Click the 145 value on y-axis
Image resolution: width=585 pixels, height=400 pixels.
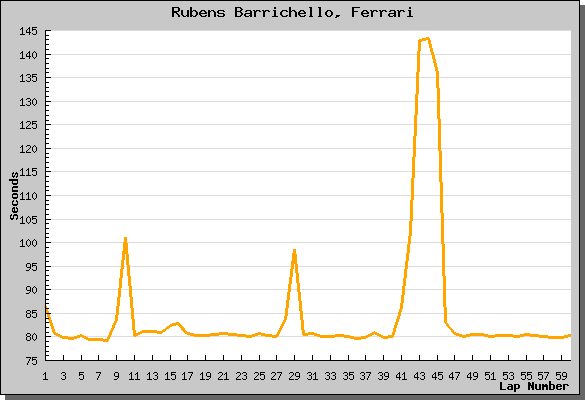click(x=29, y=31)
